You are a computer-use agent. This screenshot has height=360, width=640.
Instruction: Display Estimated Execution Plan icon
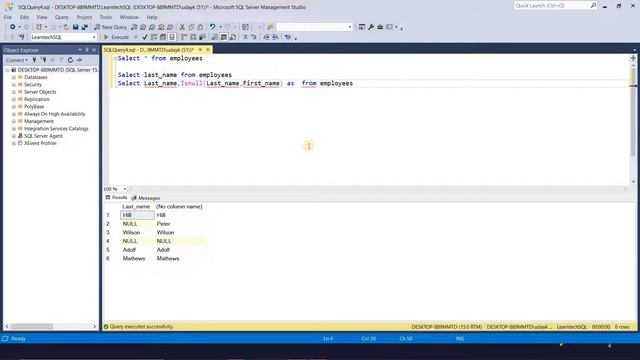tap(154, 37)
